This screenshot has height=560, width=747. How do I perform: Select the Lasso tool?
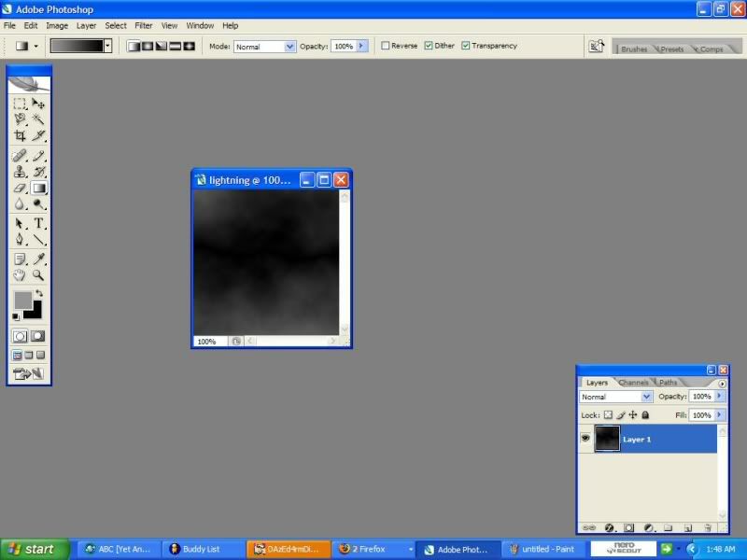pos(20,119)
